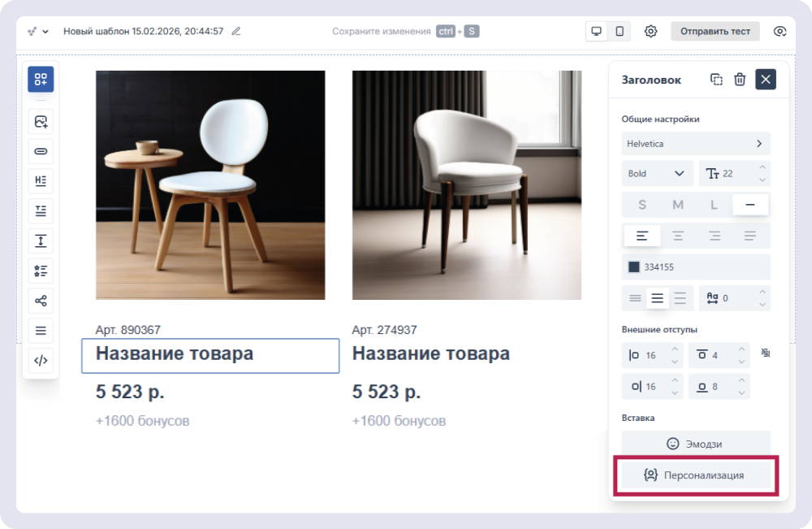The width and height of the screenshot is (812, 529).
Task: Select the button block icon
Action: tap(41, 151)
